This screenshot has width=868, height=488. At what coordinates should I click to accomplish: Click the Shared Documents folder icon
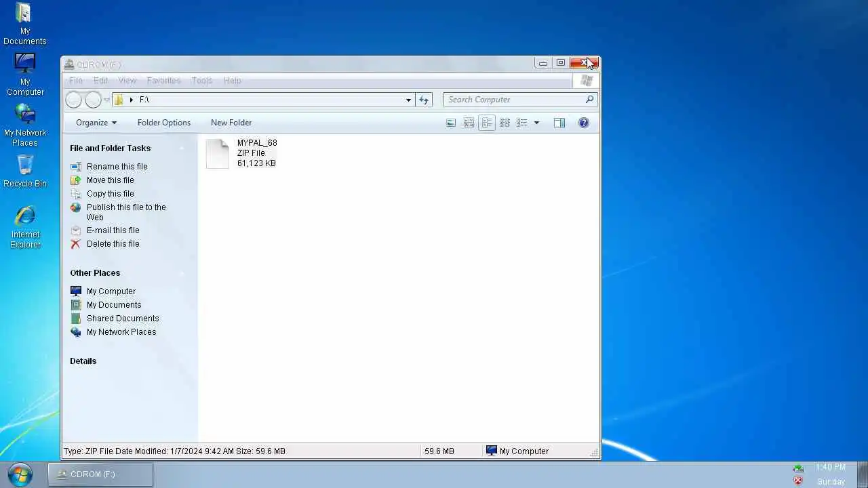pos(76,319)
